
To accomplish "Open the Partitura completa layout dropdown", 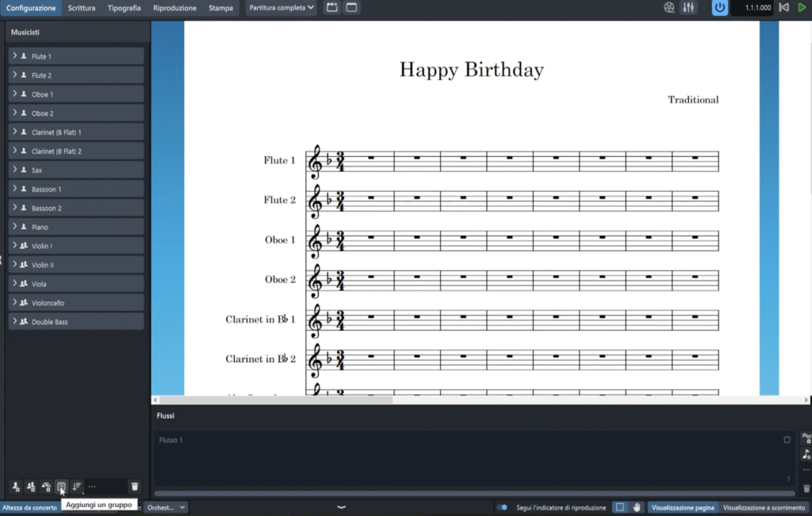I will tap(281, 8).
